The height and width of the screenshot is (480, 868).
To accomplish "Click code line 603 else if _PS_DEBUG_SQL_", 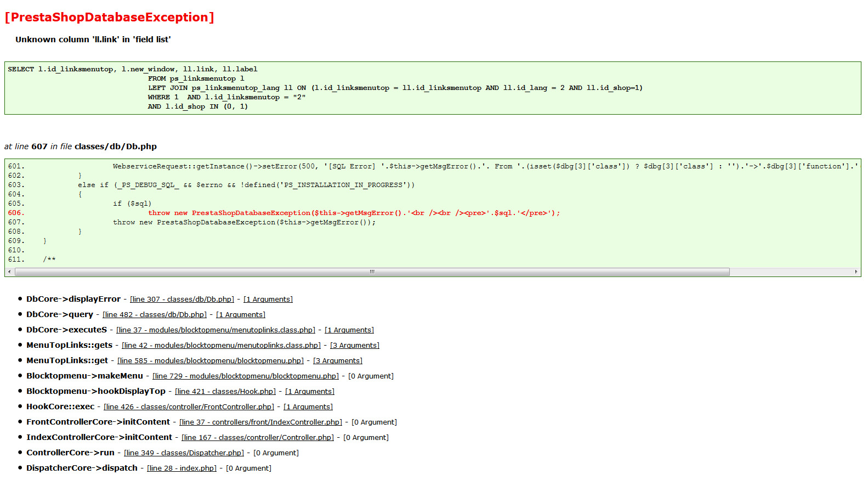I will click(x=212, y=185).
